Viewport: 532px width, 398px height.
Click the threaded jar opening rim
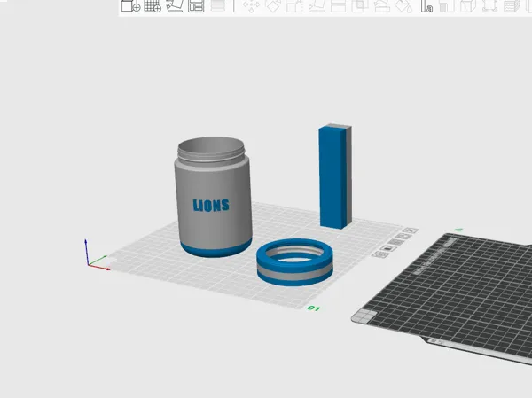211,151
